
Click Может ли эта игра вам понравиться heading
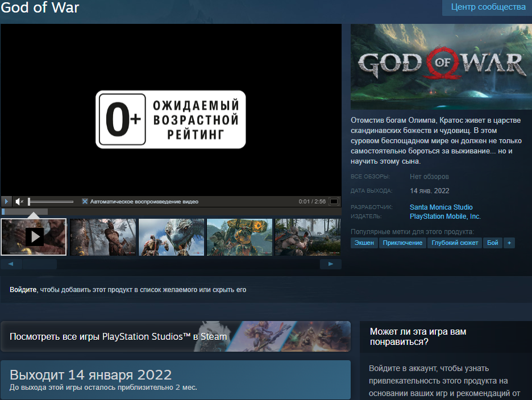[418, 336]
